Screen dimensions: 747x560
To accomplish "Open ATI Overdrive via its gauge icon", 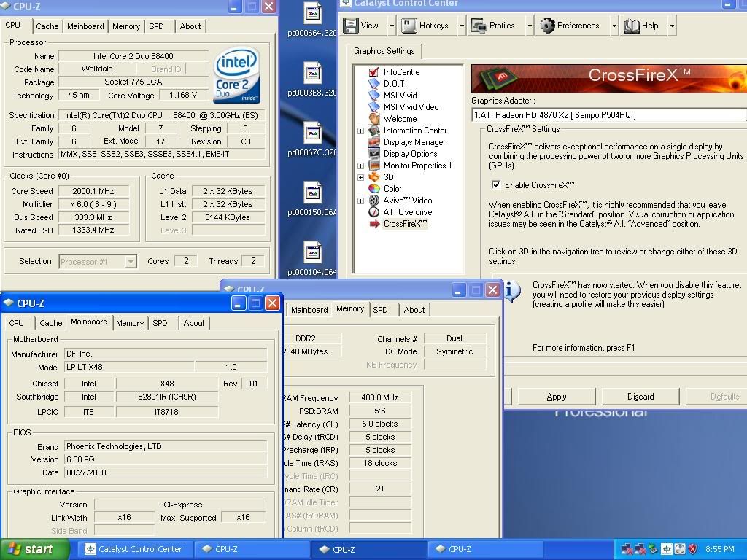I will (374, 212).
